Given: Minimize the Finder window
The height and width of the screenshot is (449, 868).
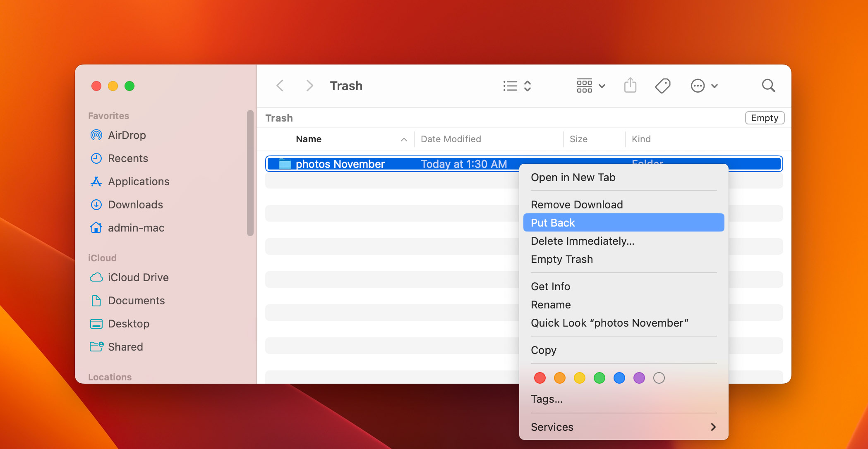Looking at the screenshot, I should (x=113, y=86).
